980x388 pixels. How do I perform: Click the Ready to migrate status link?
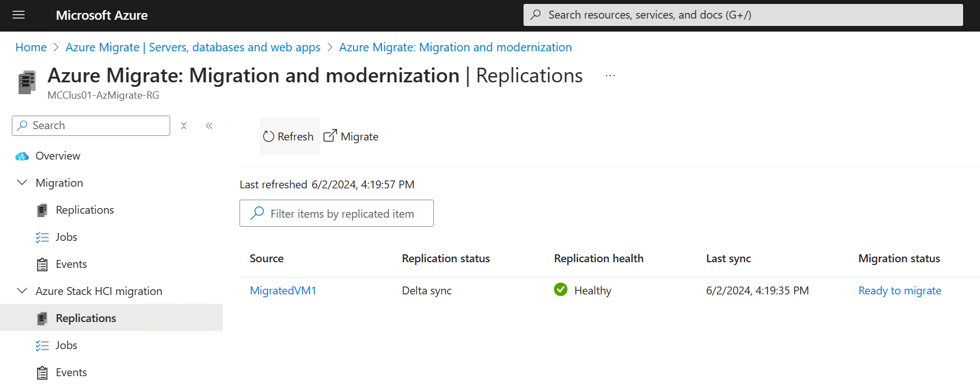899,290
